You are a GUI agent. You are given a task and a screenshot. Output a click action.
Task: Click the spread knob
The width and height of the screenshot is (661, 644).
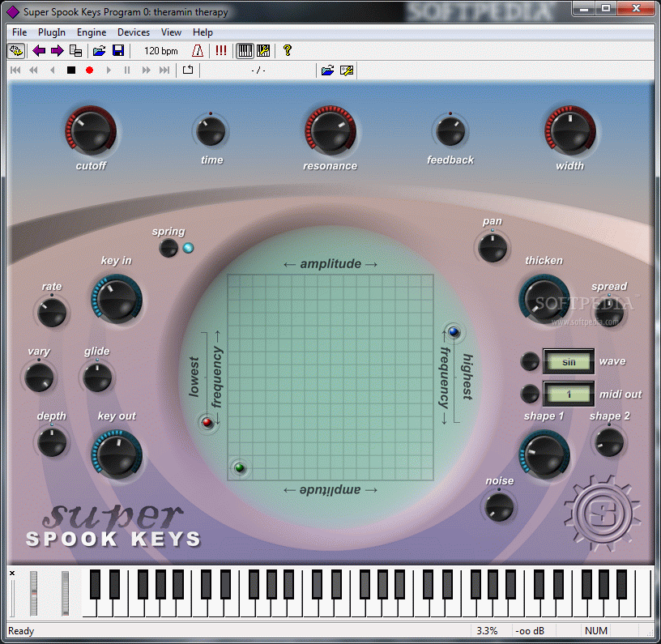coord(609,313)
